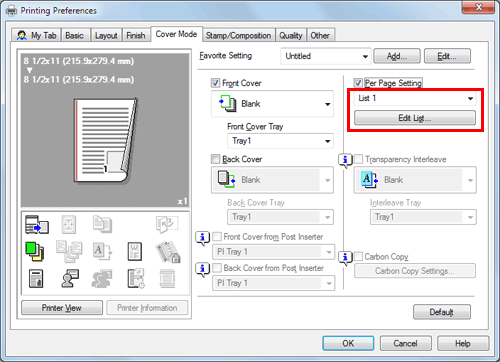Expand the Interleave Tray dropdown
The width and height of the screenshot is (500, 362).
(x=423, y=217)
